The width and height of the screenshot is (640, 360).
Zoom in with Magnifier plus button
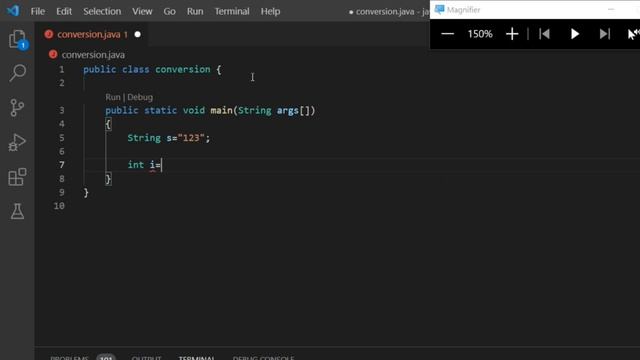pyautogui.click(x=512, y=34)
